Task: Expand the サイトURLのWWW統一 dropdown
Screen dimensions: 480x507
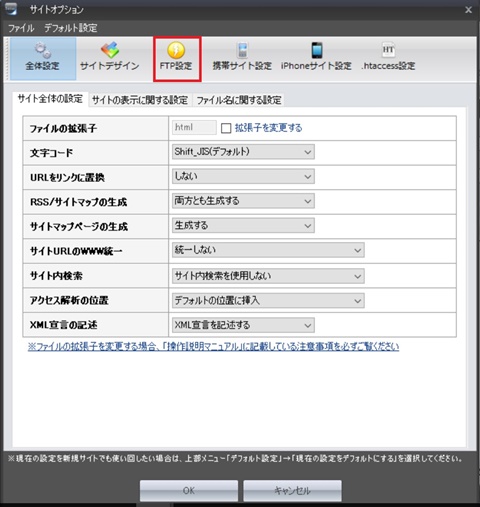Action: (x=268, y=250)
